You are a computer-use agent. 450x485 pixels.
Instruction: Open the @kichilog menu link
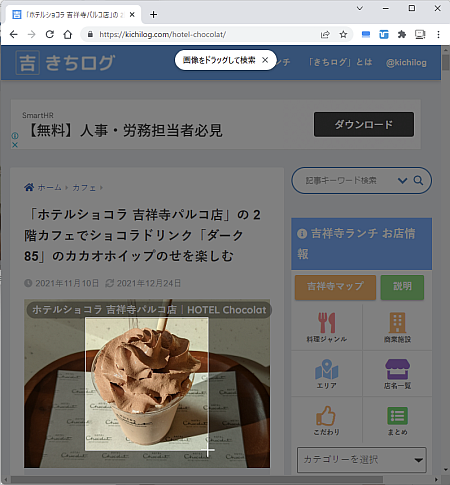point(406,62)
